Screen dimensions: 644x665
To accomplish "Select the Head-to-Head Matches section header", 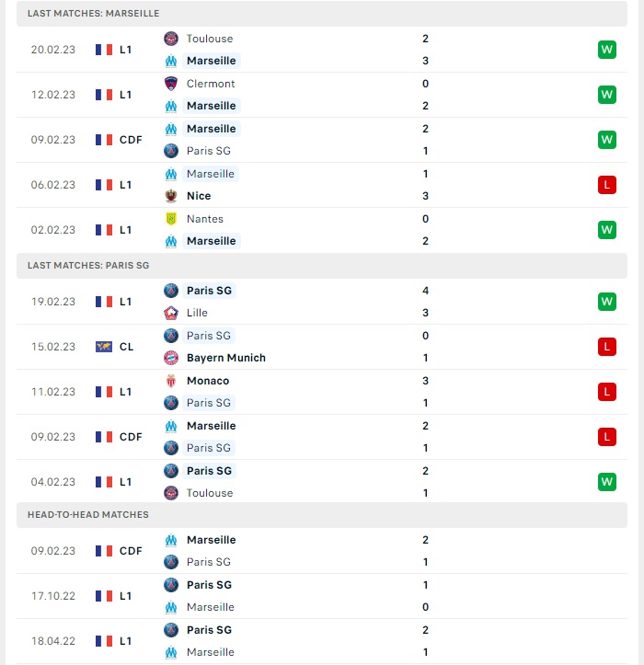I will point(322,515).
